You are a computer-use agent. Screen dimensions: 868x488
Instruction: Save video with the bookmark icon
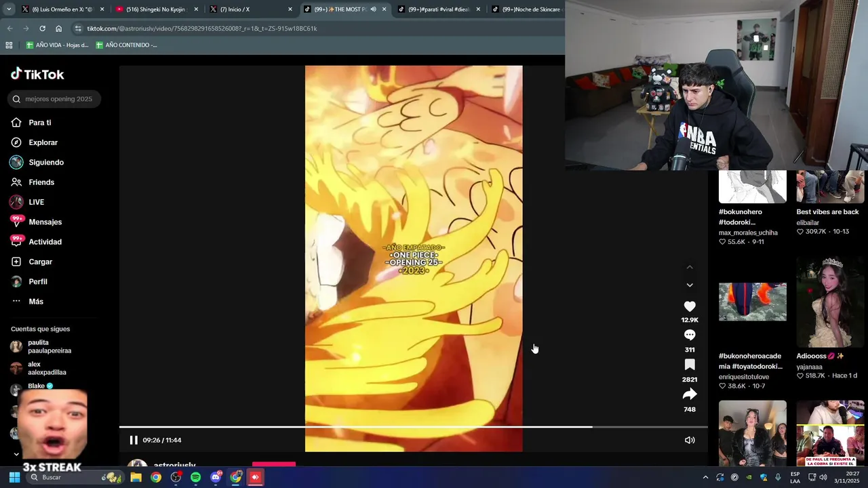point(690,365)
